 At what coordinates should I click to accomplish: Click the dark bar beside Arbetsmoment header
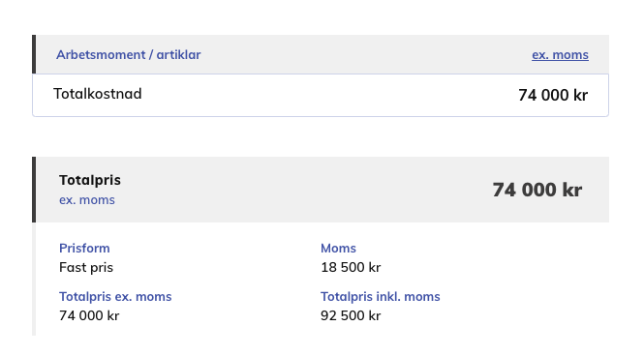click(x=34, y=54)
